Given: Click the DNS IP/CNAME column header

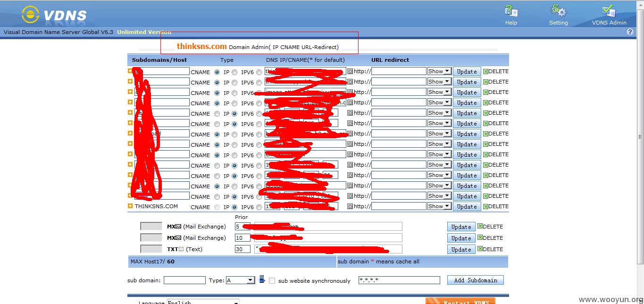Looking at the screenshot, I should click(x=305, y=60).
